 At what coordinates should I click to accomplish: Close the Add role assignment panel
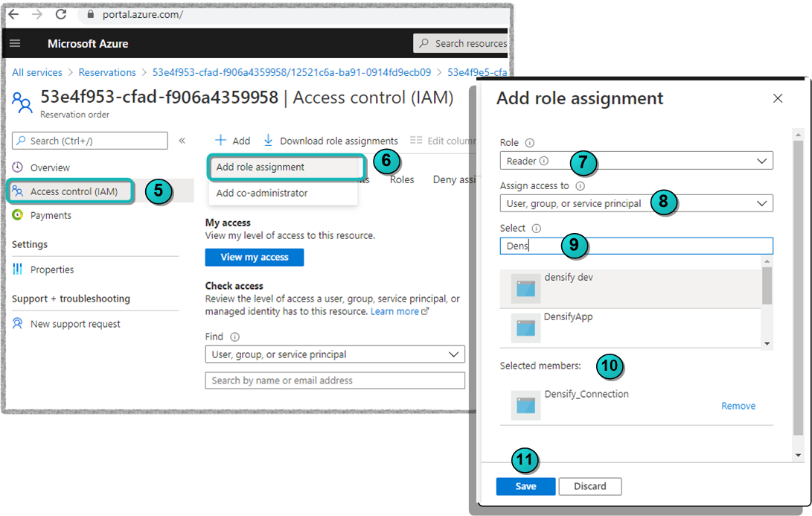click(x=778, y=98)
